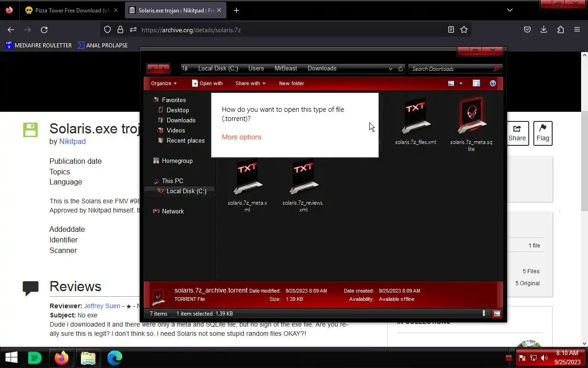Click Favorites header in navigation pane
This screenshot has width=588, height=368.
coord(174,100)
